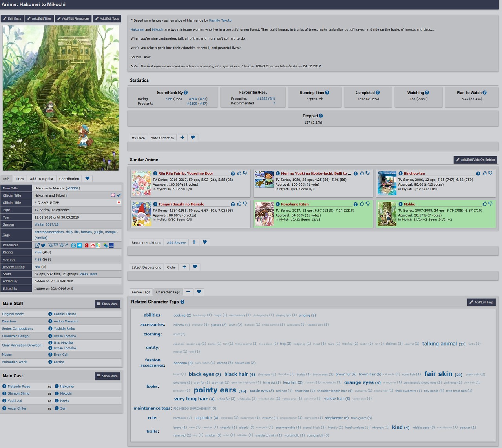The image size is (502, 448).
Task: Thumbs down the Mokke similar entry
Action: point(490,204)
